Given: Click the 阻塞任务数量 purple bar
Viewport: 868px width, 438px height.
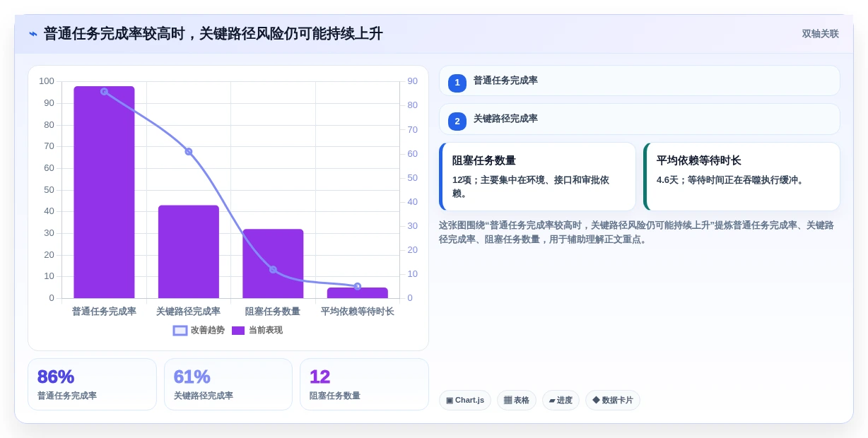Looking at the screenshot, I should pos(273,264).
